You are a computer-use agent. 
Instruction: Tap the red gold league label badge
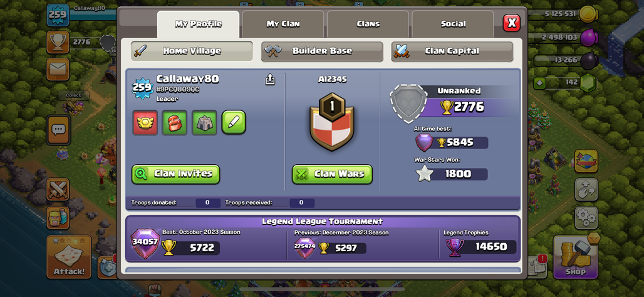[145, 122]
